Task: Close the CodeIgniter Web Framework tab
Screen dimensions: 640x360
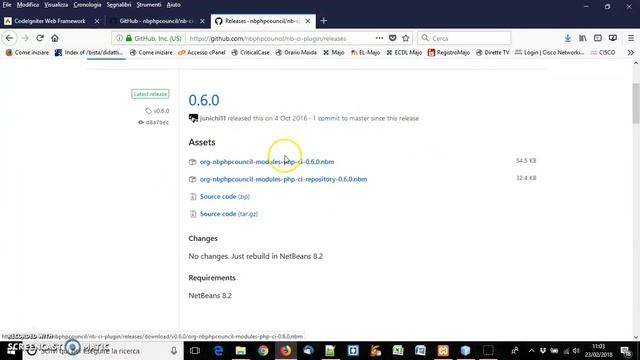Action: [97, 21]
